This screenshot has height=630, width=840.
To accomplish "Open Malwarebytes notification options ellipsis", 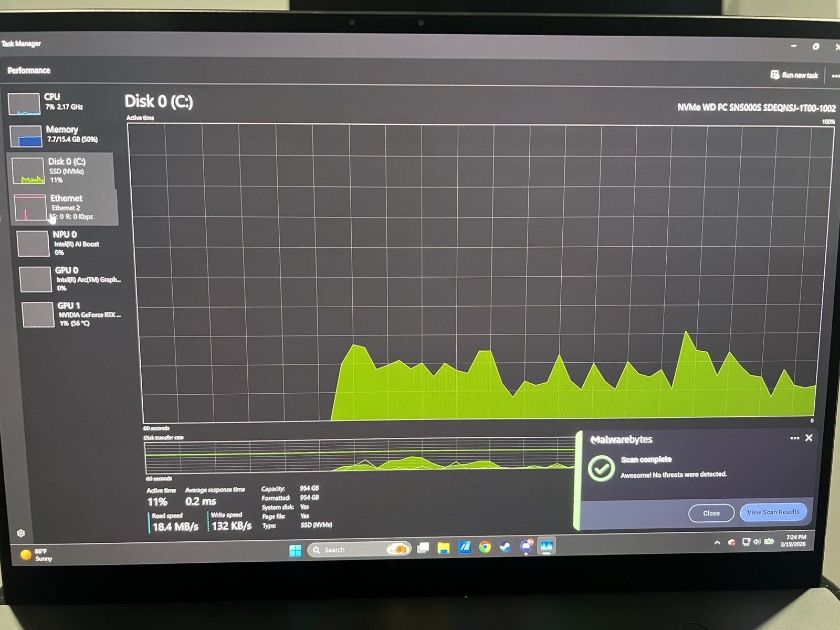I will 794,438.
